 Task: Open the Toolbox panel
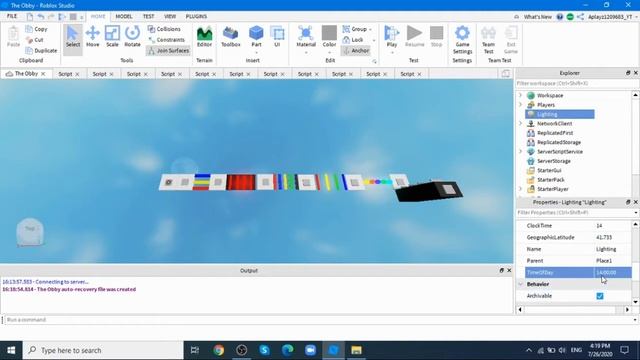click(231, 37)
